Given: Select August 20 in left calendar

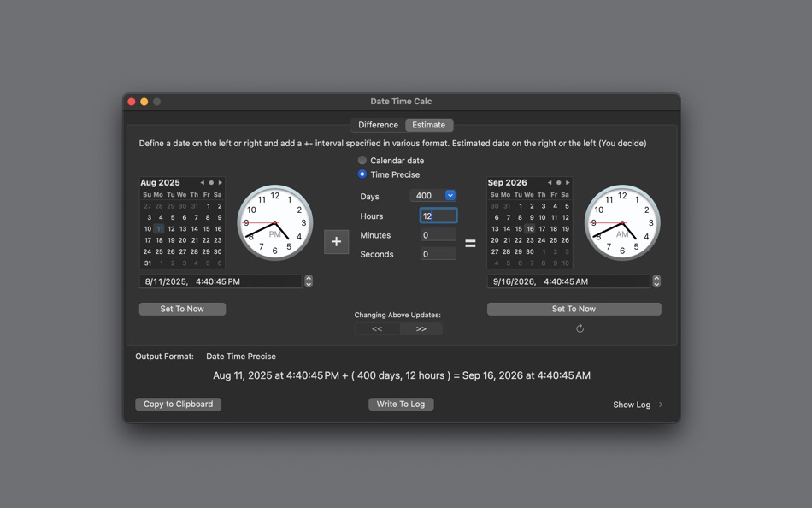Looking at the screenshot, I should click(x=182, y=240).
